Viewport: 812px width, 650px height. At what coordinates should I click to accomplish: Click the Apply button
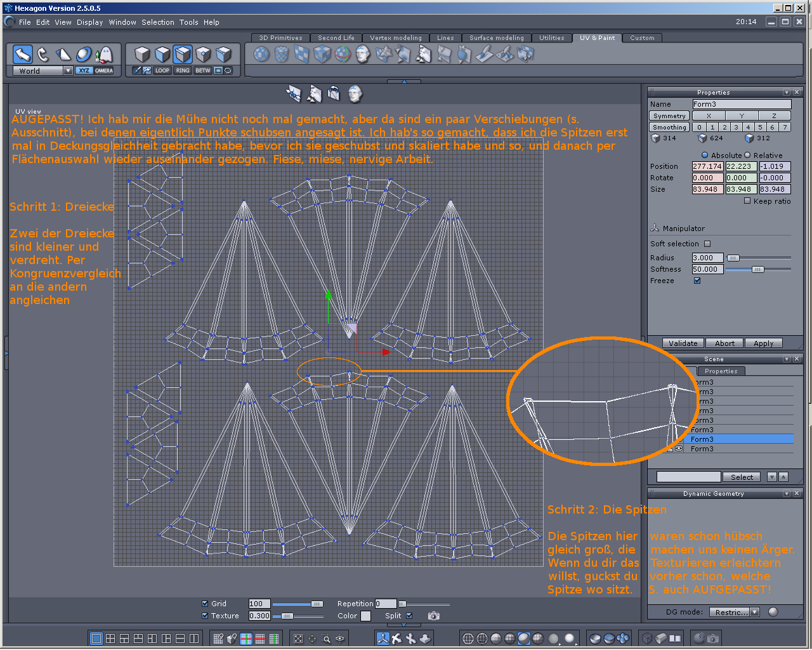click(763, 343)
